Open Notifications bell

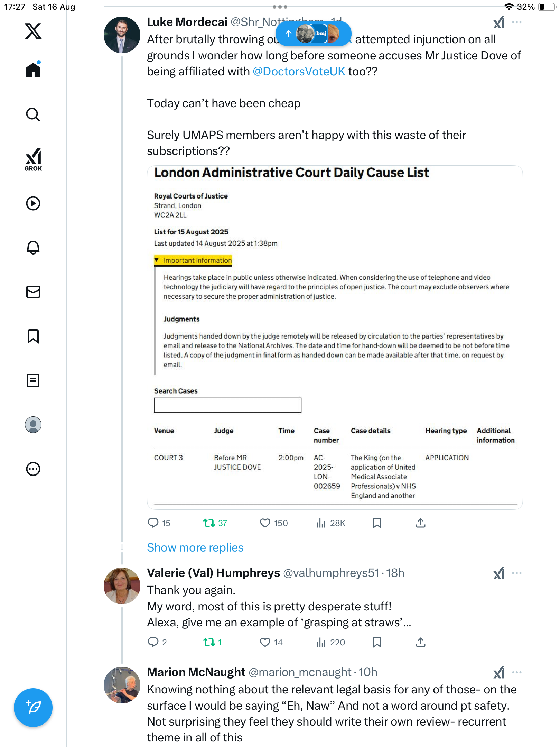pos(33,248)
